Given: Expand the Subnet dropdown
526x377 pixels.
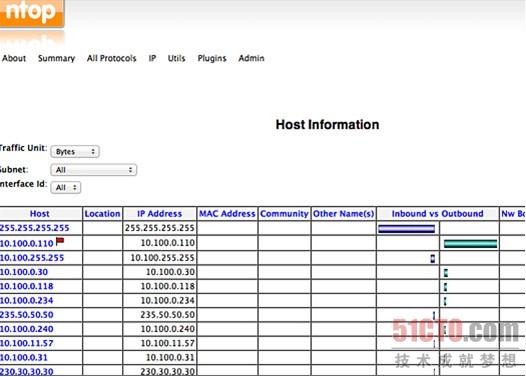Looking at the screenshot, I should click(x=94, y=170).
